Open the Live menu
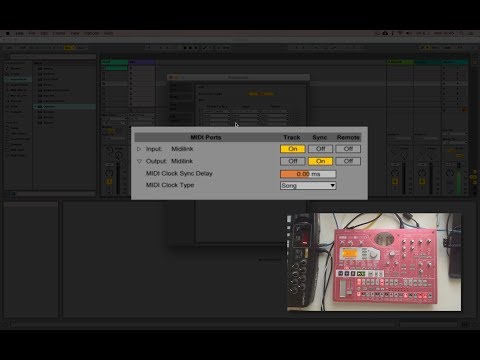Image resolution: width=480 pixels, height=360 pixels. tap(20, 33)
